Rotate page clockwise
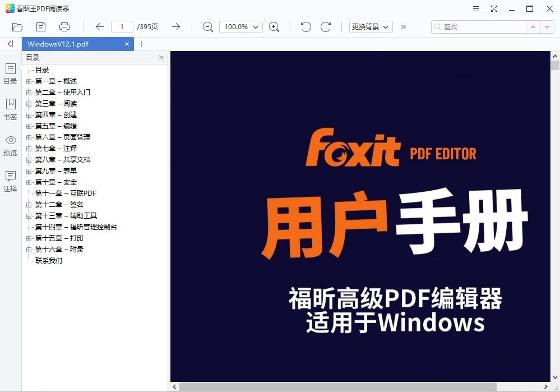The width and height of the screenshot is (560, 392). pos(326,27)
